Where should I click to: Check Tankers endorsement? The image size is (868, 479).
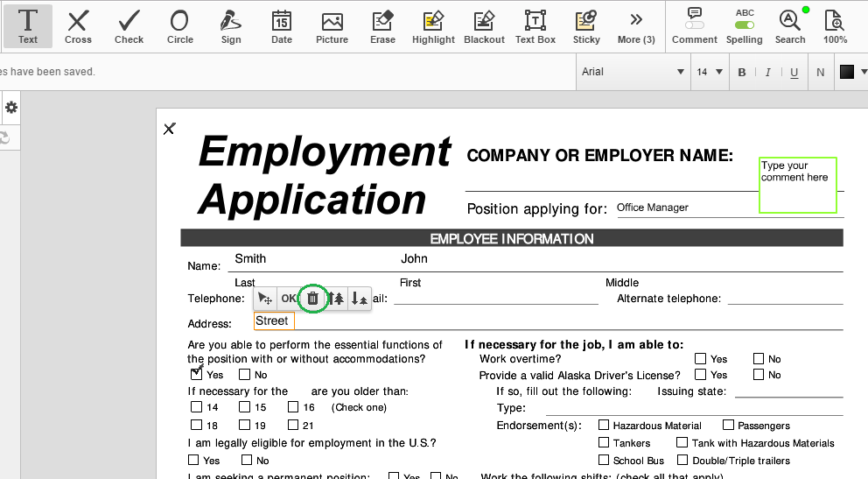(x=604, y=442)
